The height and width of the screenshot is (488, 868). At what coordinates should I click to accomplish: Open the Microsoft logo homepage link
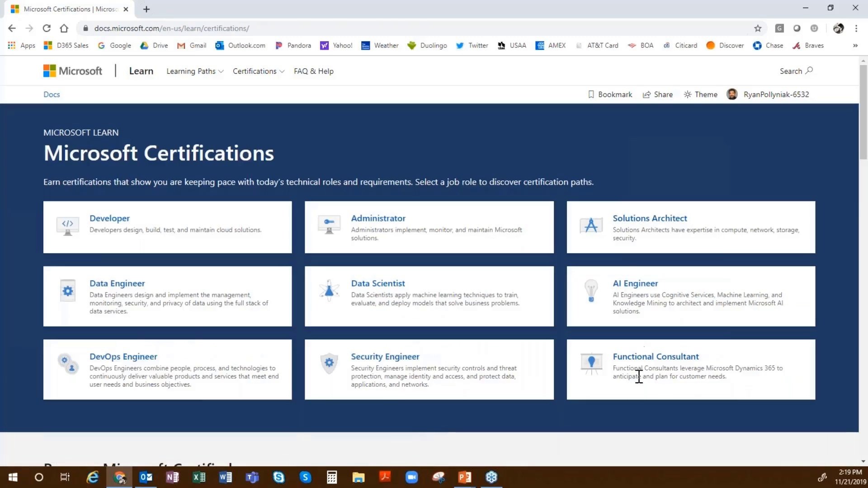[72, 70]
